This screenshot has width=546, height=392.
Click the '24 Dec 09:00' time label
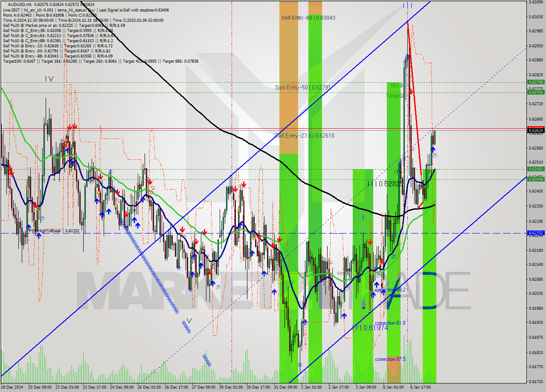[122, 387]
